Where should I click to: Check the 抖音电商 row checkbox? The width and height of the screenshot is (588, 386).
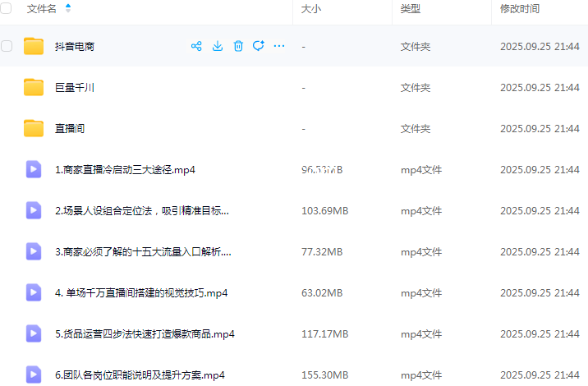click(x=7, y=46)
